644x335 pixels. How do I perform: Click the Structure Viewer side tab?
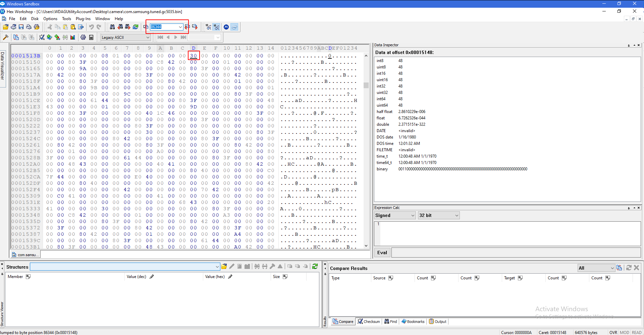point(2,314)
